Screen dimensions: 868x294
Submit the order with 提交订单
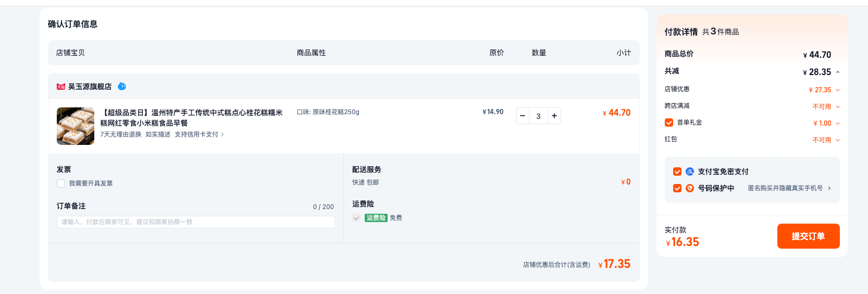tap(808, 236)
